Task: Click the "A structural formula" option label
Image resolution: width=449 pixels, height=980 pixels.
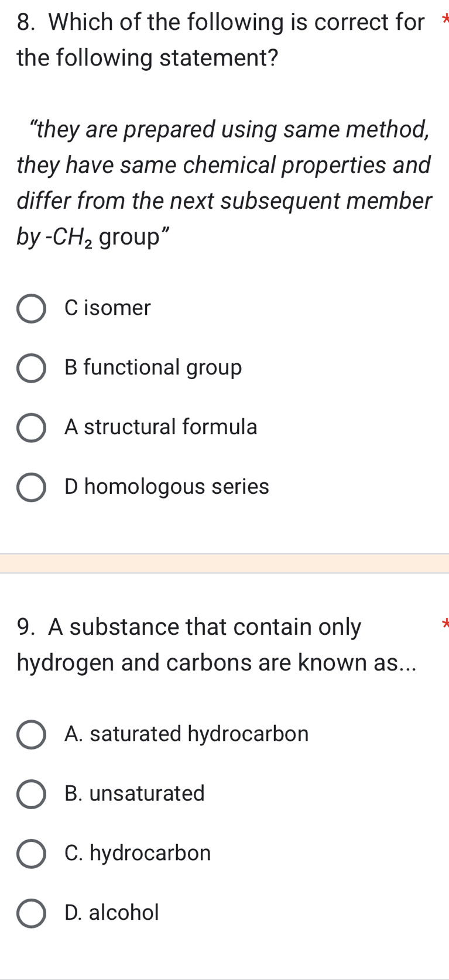Action: (x=160, y=428)
